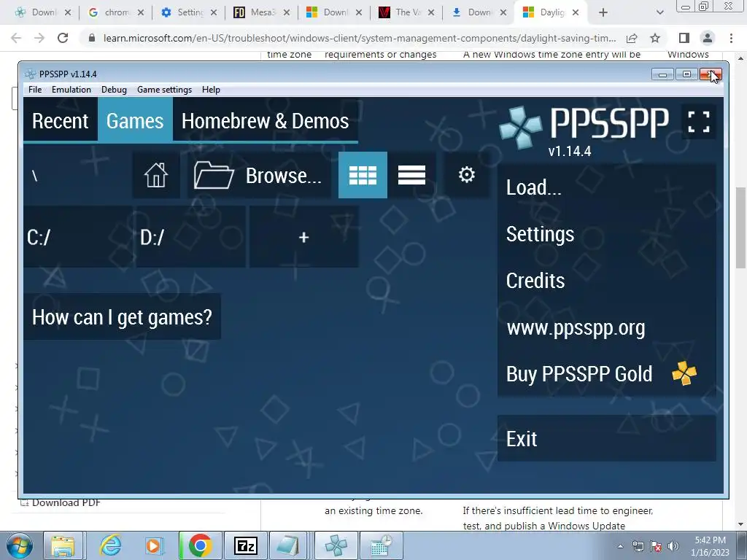Click the share page icon in address bar
Image resolution: width=747 pixels, height=560 pixels.
632,38
